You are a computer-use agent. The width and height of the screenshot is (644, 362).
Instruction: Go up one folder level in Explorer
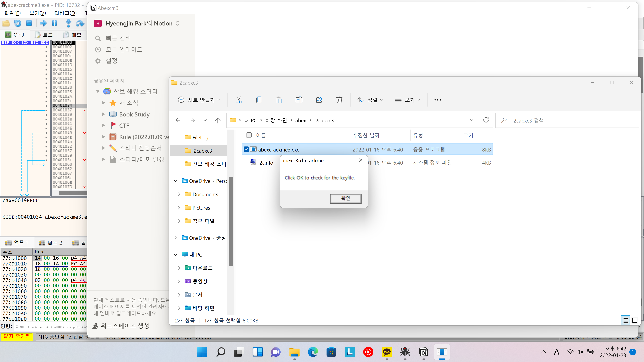pos(218,120)
